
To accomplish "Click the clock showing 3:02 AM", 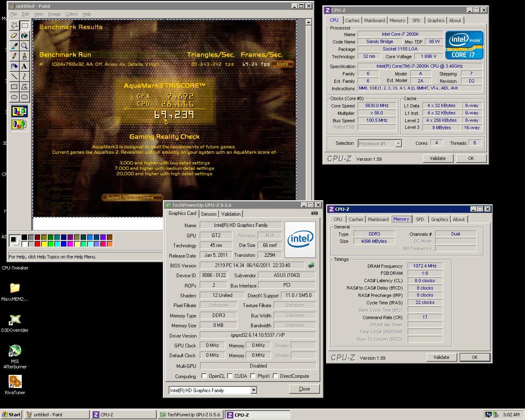I will point(511,415).
